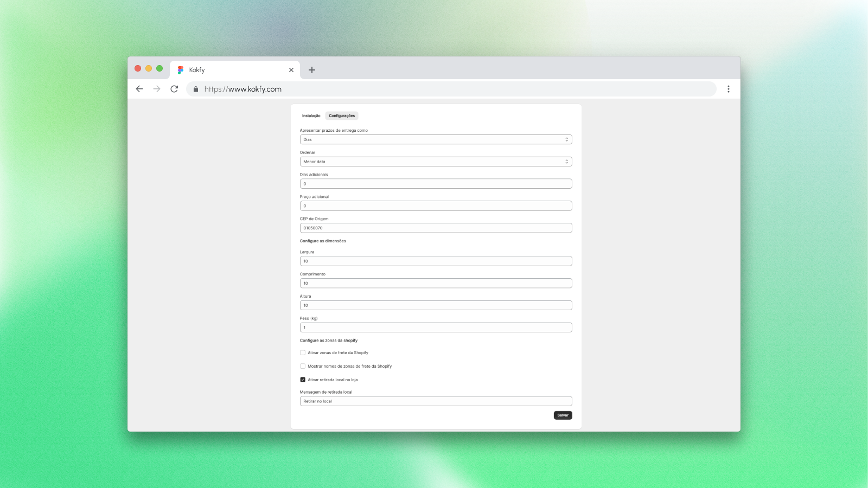
Task: Click the Figma favicon on the Kokfy tab
Action: [180, 69]
